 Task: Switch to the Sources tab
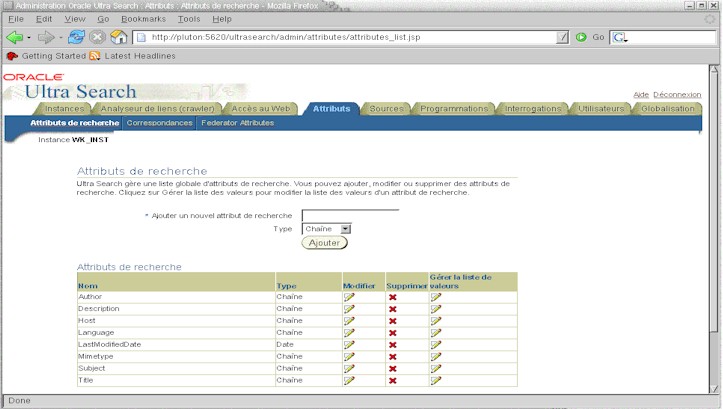[386, 109]
